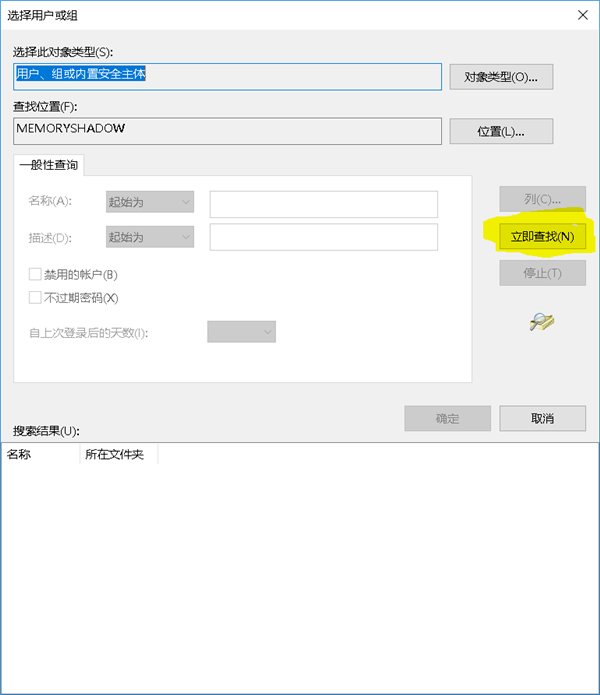
Task: Click the search magnifier icon
Action: pyautogui.click(x=542, y=321)
